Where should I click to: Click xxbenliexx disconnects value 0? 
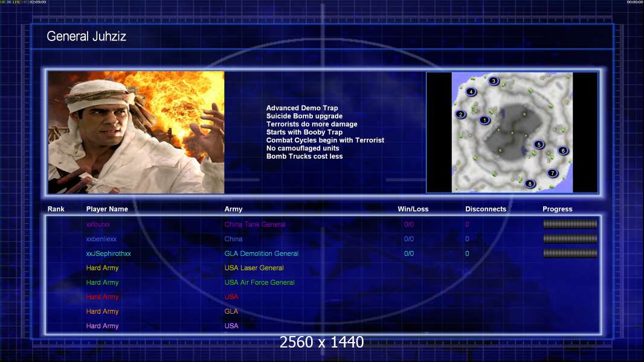467,239
